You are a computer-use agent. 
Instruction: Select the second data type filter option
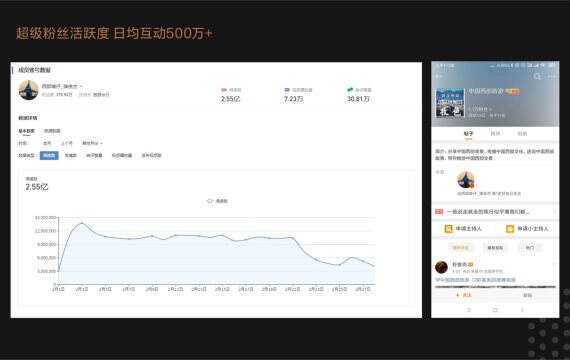click(71, 155)
